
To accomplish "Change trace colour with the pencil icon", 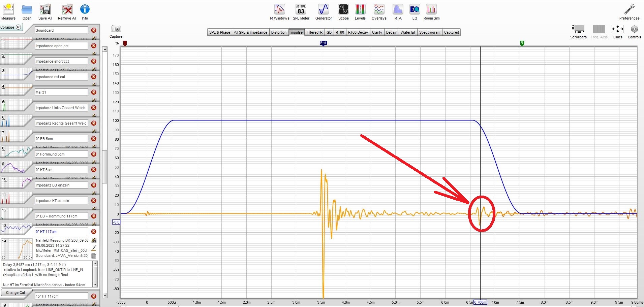I will 94,248.
